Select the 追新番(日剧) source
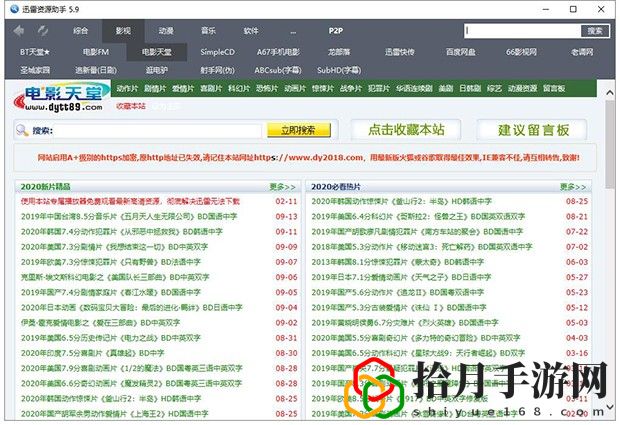 click(x=96, y=70)
